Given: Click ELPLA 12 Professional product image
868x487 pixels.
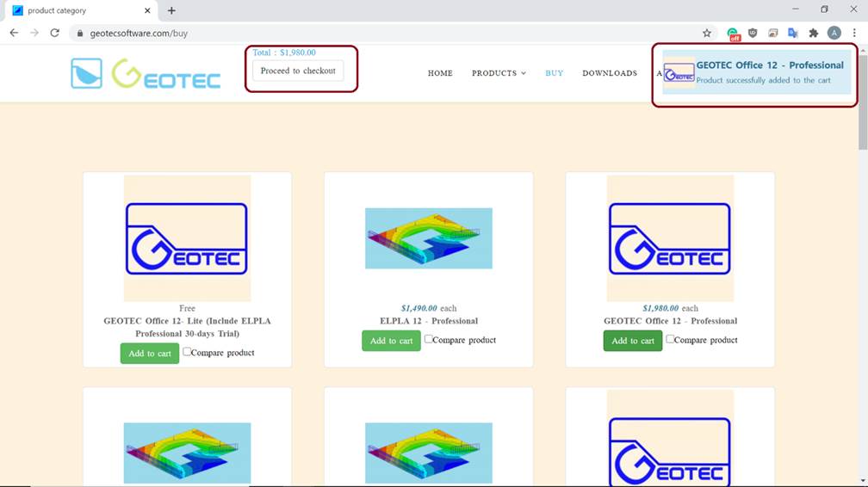Looking at the screenshot, I should click(429, 238).
